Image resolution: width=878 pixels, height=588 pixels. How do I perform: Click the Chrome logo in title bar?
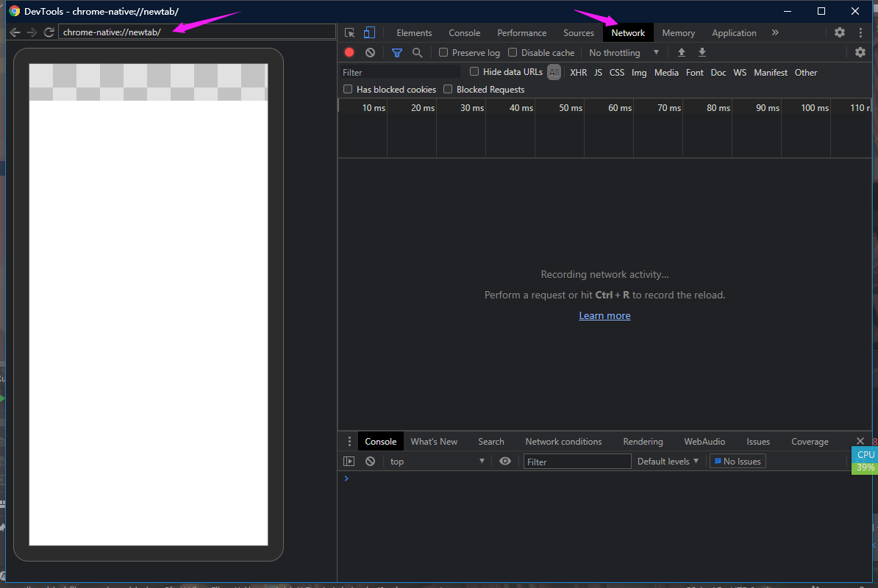[x=15, y=11]
